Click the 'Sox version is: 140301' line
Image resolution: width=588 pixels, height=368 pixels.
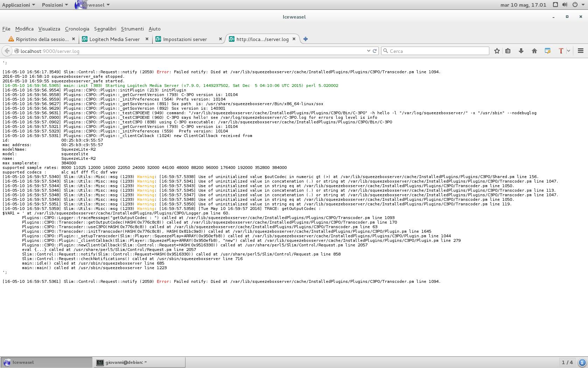coord(114,108)
